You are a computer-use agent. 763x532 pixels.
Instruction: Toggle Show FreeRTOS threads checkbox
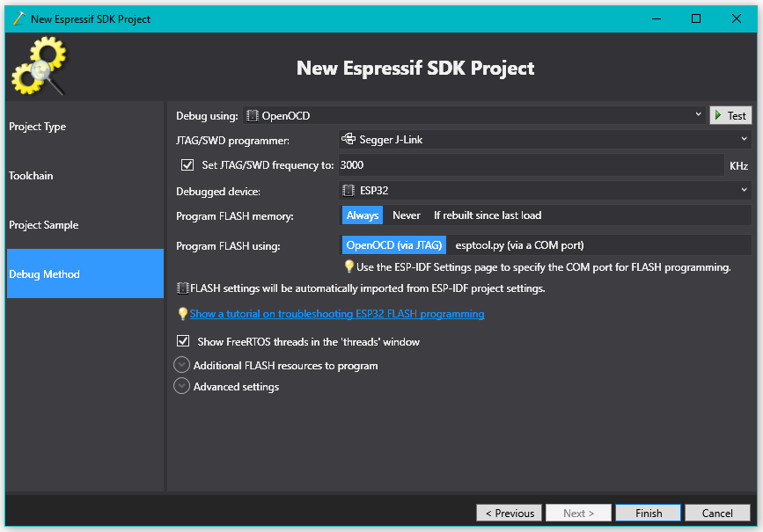coord(183,341)
